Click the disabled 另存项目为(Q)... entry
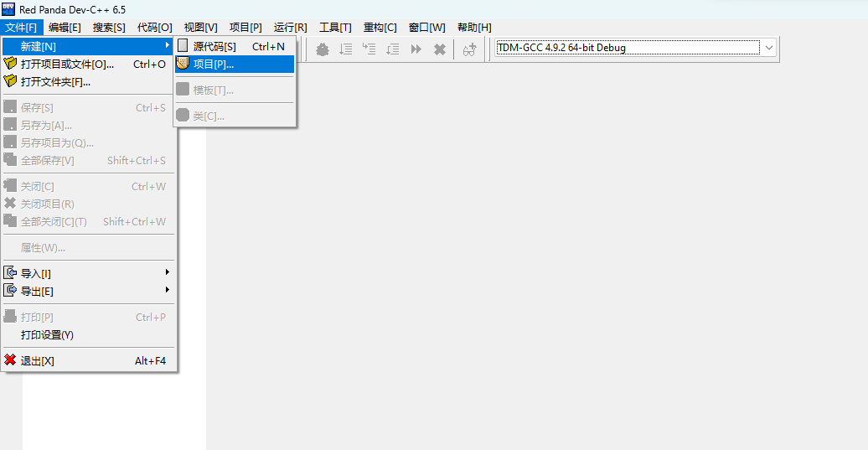Screen dimensions: 868x450 point(89,142)
